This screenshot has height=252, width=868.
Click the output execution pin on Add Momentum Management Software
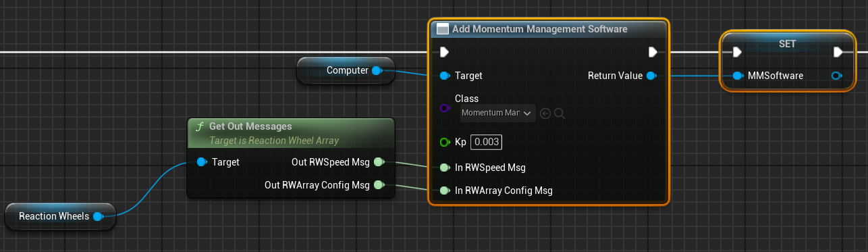653,52
